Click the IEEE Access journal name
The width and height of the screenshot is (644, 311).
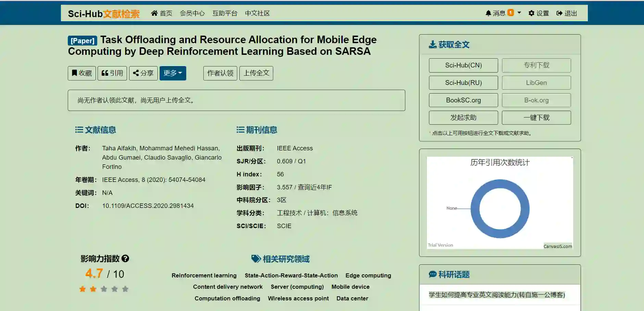pos(295,148)
